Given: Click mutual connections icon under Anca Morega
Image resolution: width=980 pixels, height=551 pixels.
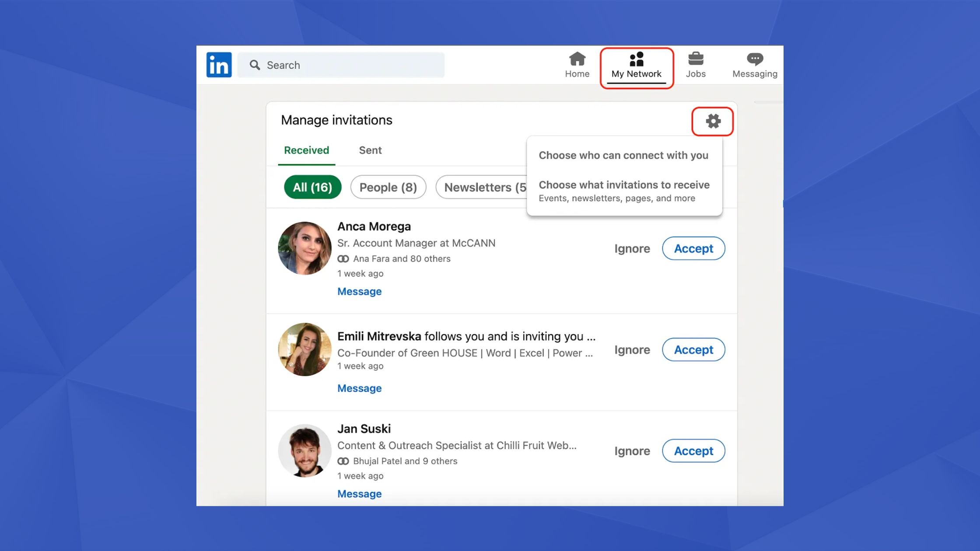Looking at the screenshot, I should click(343, 259).
